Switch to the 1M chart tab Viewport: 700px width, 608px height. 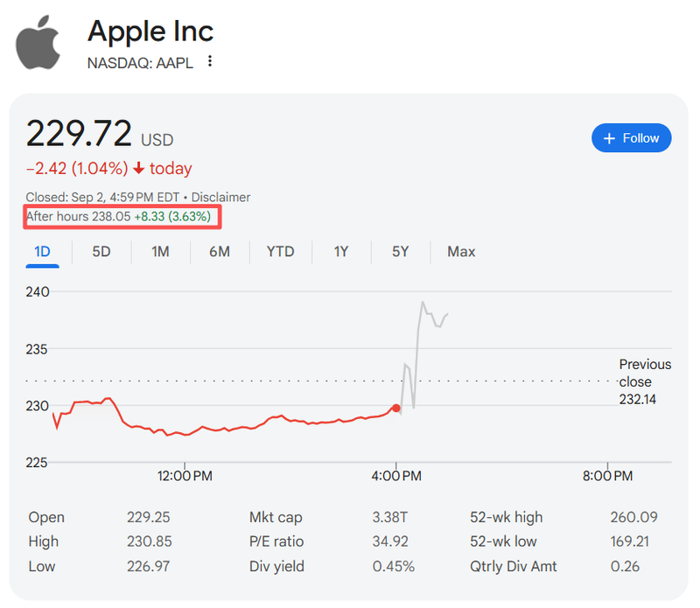click(x=160, y=252)
